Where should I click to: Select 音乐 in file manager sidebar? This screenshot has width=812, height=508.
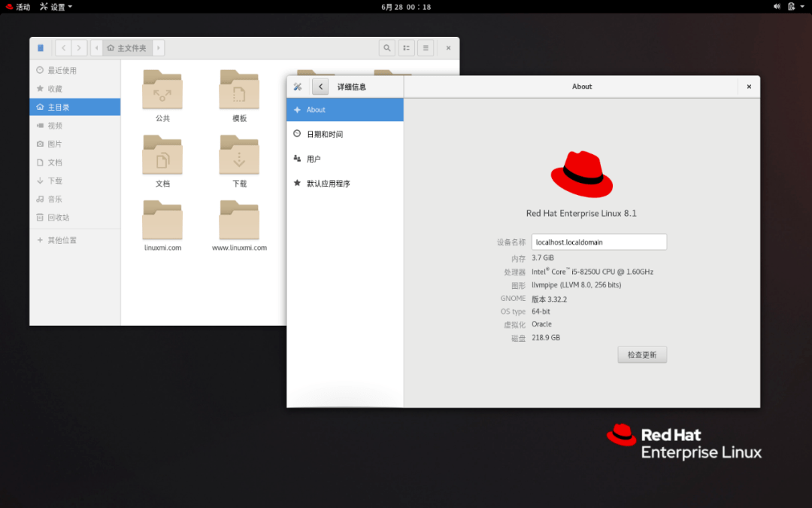click(x=75, y=199)
